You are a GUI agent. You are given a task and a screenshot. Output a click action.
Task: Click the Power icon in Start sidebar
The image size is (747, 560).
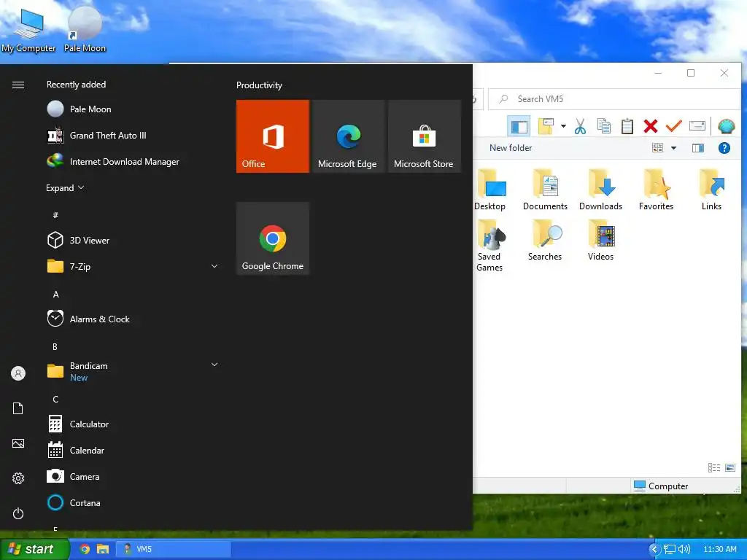pyautogui.click(x=18, y=513)
